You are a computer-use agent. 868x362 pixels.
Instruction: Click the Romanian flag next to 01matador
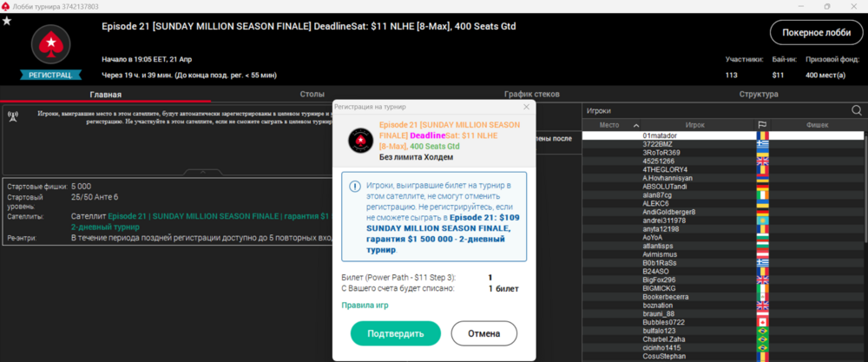click(762, 135)
